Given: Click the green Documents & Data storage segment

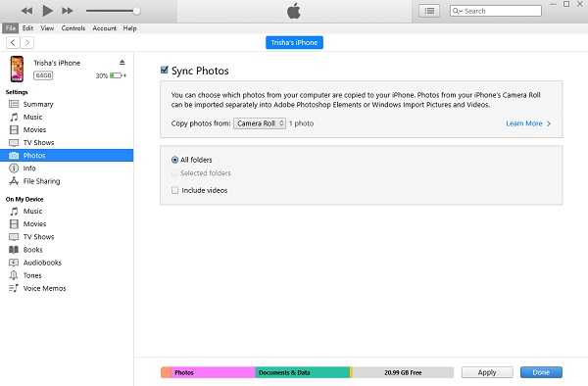Looking at the screenshot, I should point(302,372).
